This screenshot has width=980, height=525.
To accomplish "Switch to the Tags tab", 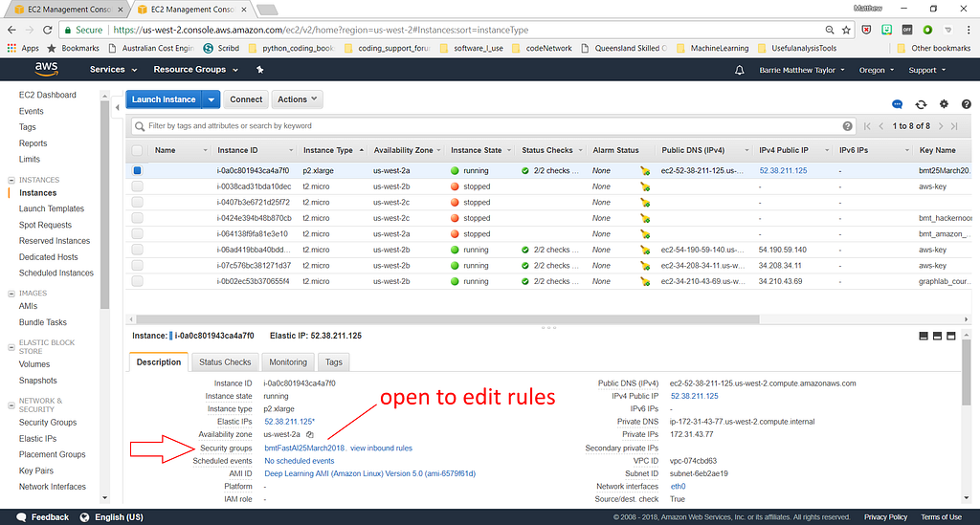I will coord(334,362).
